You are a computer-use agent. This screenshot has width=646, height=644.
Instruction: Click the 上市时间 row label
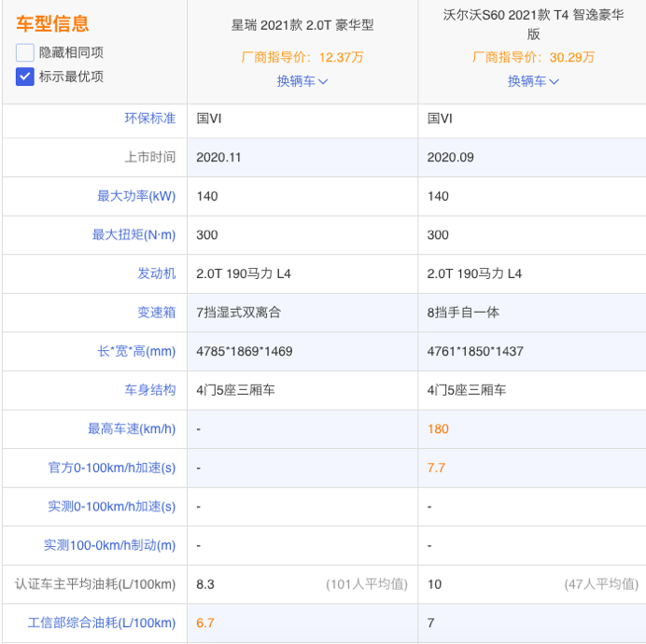point(150,157)
